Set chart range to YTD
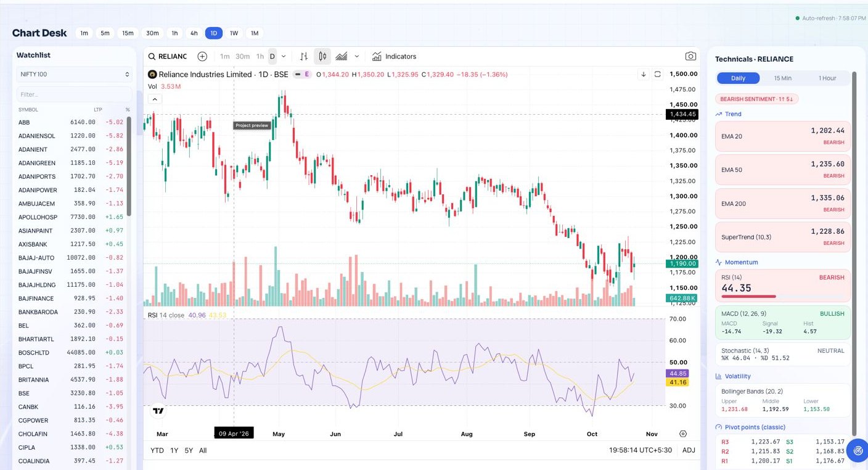Screen dimensions: 868x470 (157, 450)
